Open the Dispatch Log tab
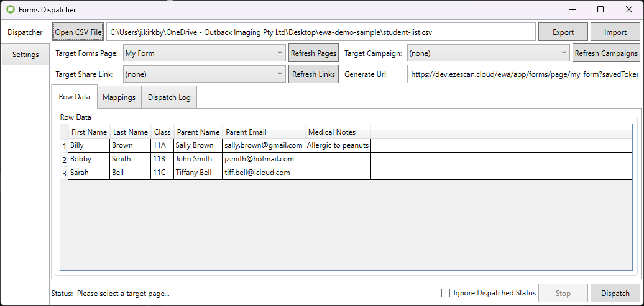 point(169,97)
